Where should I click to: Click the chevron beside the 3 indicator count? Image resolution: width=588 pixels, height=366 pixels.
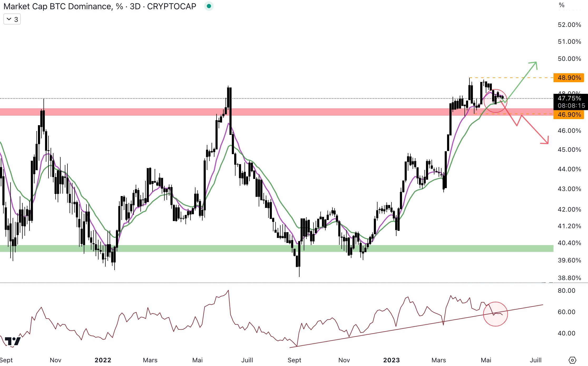9,19
